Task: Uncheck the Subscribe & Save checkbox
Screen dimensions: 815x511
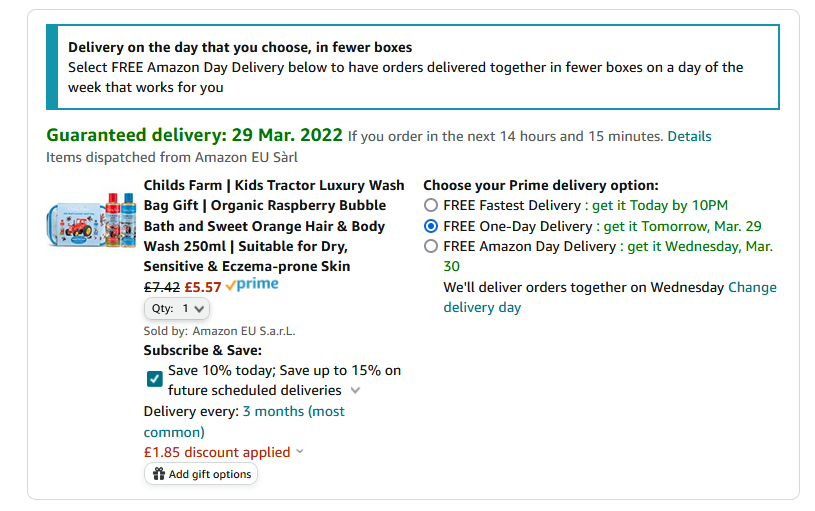Action: pyautogui.click(x=154, y=378)
